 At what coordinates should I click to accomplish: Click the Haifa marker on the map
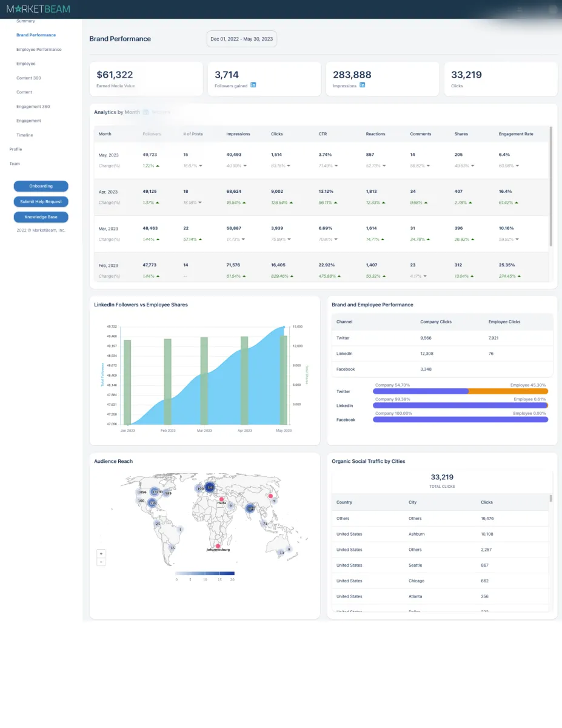point(221,499)
